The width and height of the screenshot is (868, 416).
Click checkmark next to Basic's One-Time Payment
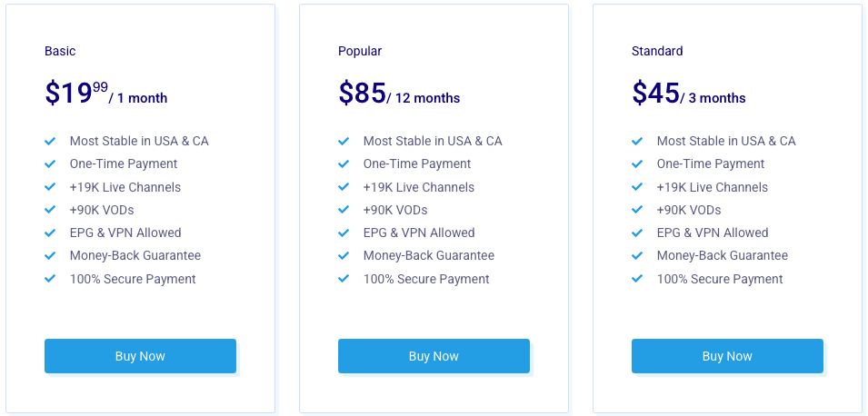(50, 164)
